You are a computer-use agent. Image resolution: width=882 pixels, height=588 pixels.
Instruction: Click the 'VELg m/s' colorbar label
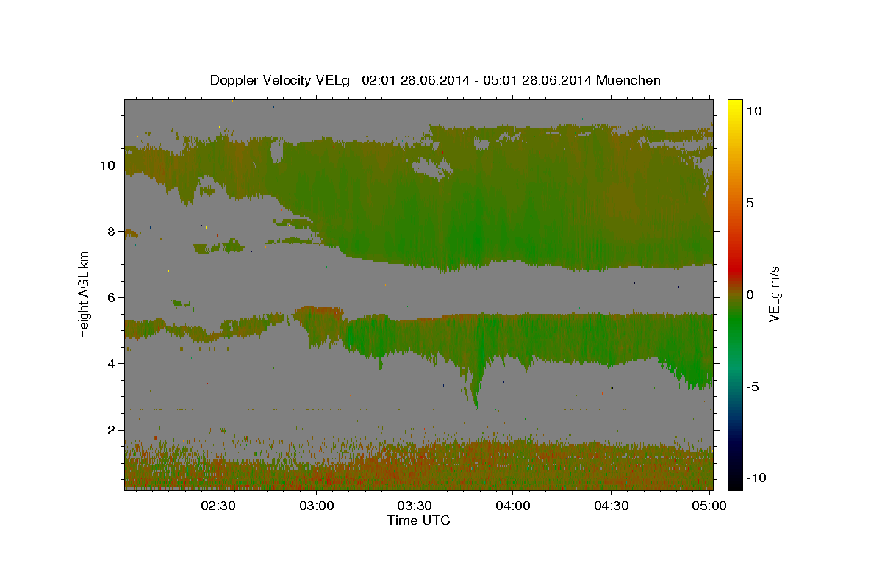point(774,293)
